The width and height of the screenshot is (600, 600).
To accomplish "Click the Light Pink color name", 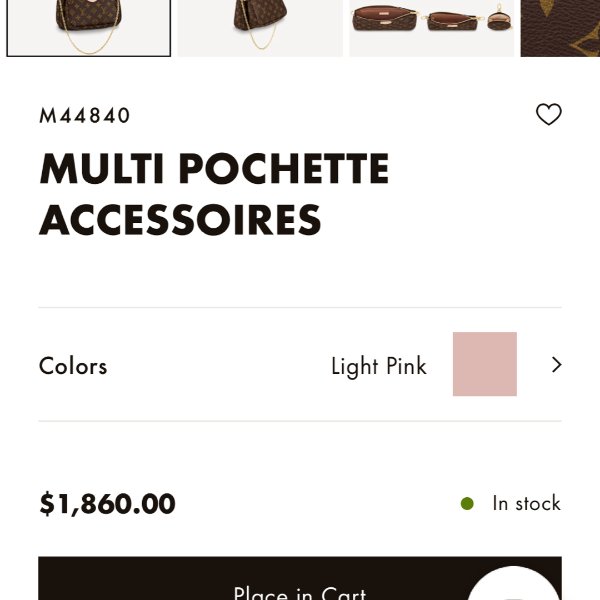I will click(x=379, y=366).
